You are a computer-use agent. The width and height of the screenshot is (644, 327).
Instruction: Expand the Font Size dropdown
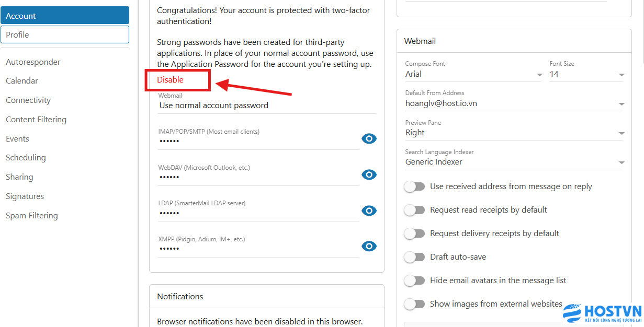click(x=586, y=75)
